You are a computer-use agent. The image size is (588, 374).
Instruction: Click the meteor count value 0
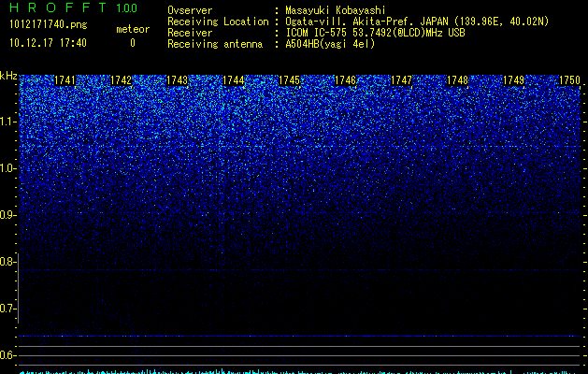133,43
